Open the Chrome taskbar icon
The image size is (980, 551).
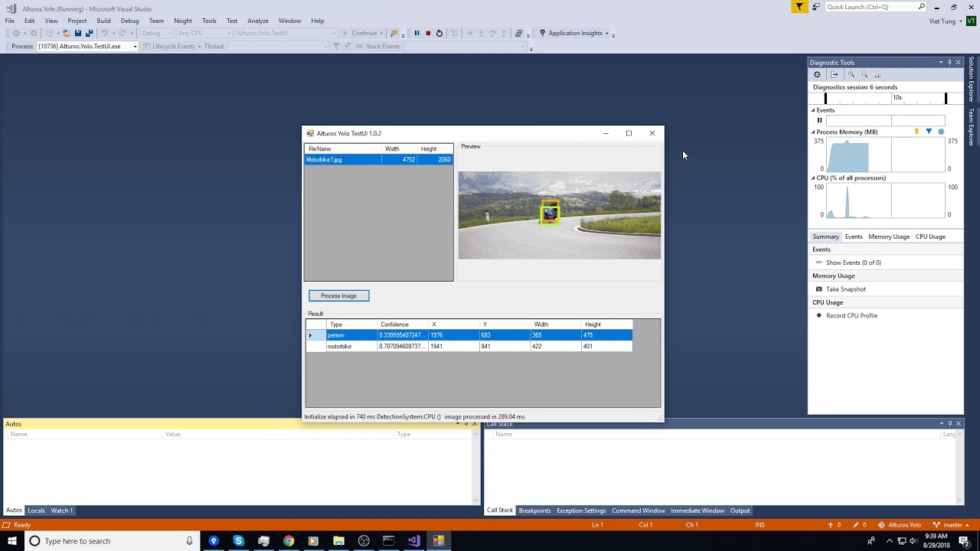tap(289, 541)
